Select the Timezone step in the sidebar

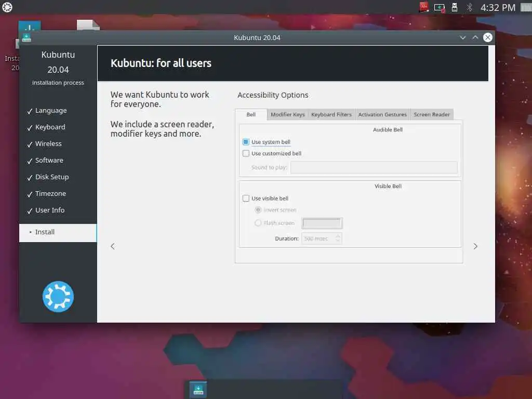50,194
